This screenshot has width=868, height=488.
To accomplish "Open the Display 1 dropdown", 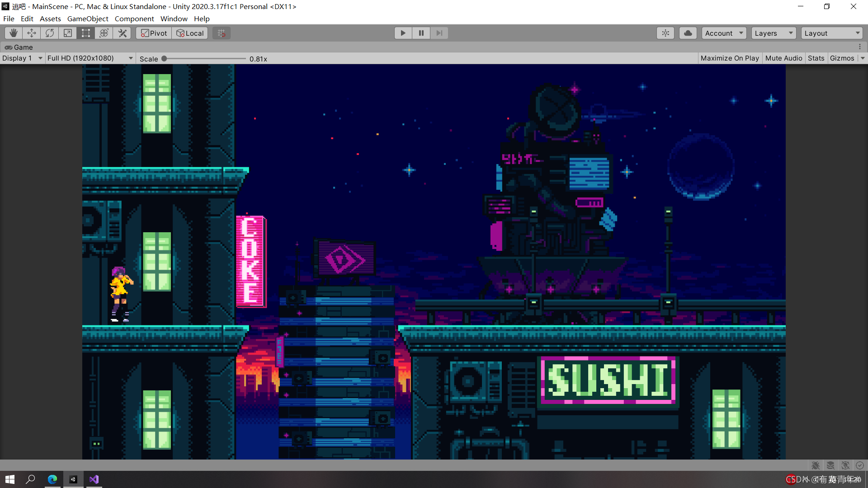I will 22,58.
